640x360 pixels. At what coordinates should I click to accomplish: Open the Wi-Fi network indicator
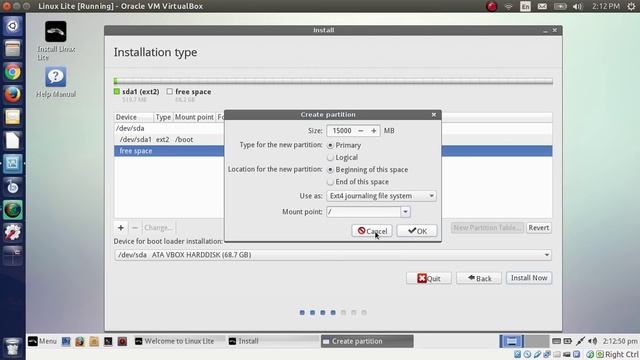pos(509,6)
